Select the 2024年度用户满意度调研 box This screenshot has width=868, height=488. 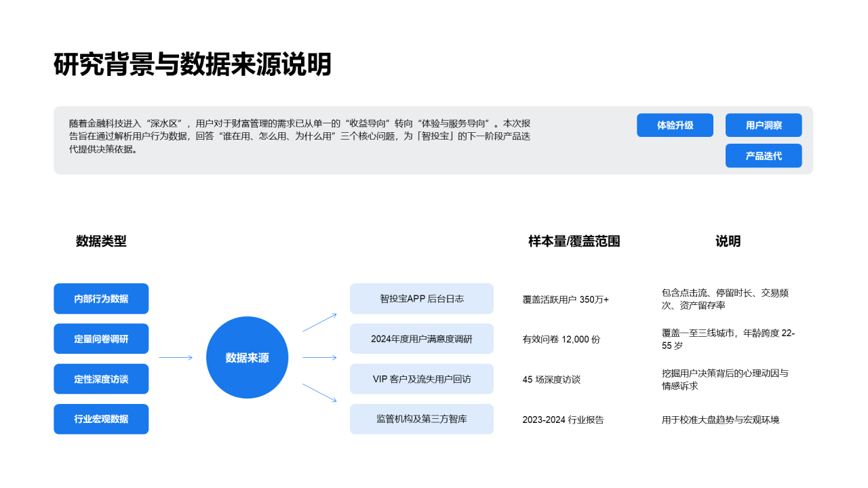pos(422,339)
